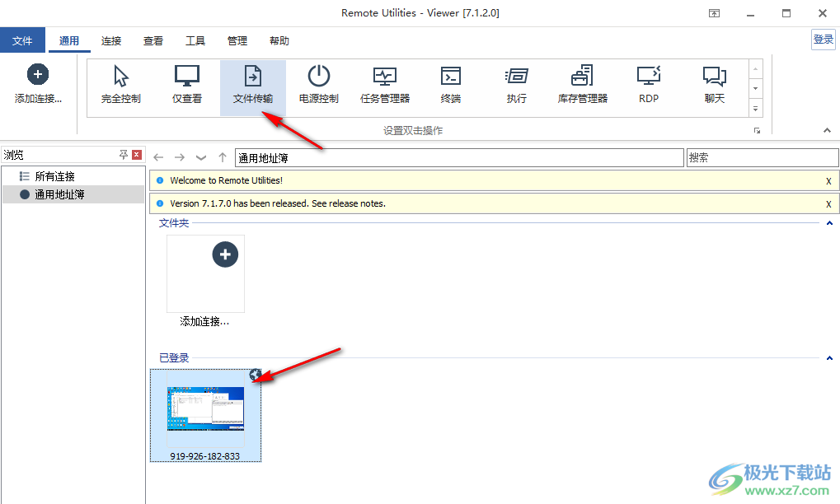The width and height of the screenshot is (840, 504).
Task: Go up one level with up arrow
Action: [223, 157]
